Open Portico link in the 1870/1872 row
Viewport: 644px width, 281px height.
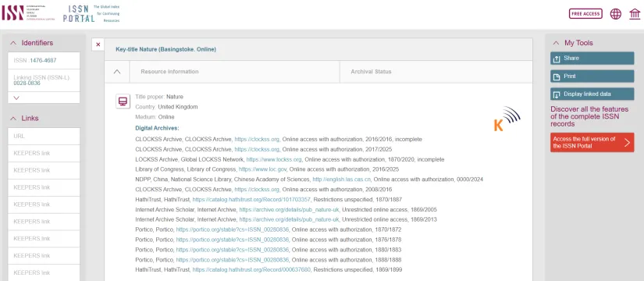233,229
